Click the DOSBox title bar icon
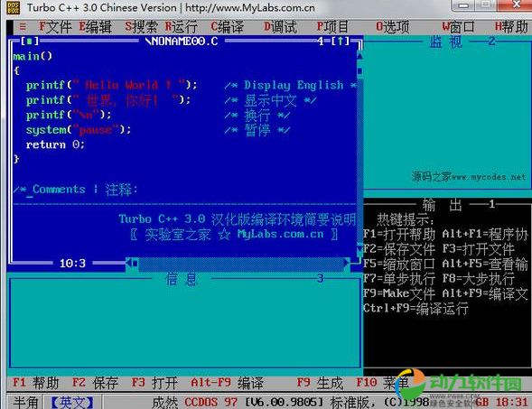 coord(14,8)
